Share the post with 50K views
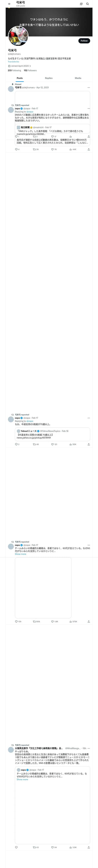This screenshot has height=868, width=98. click(89, 444)
